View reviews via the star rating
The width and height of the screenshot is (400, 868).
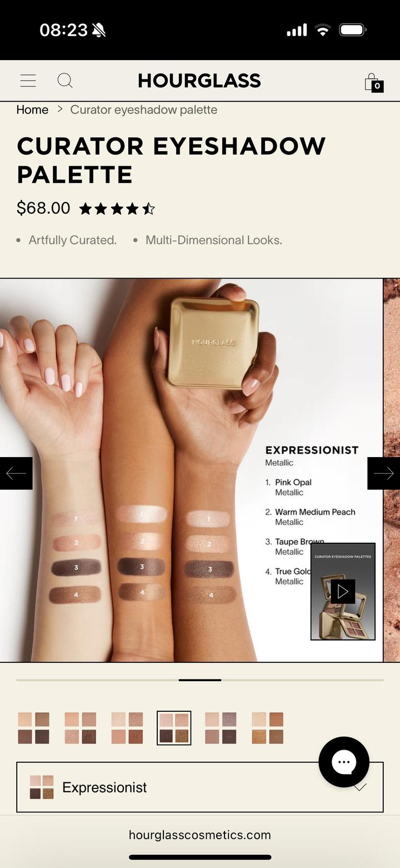[117, 209]
